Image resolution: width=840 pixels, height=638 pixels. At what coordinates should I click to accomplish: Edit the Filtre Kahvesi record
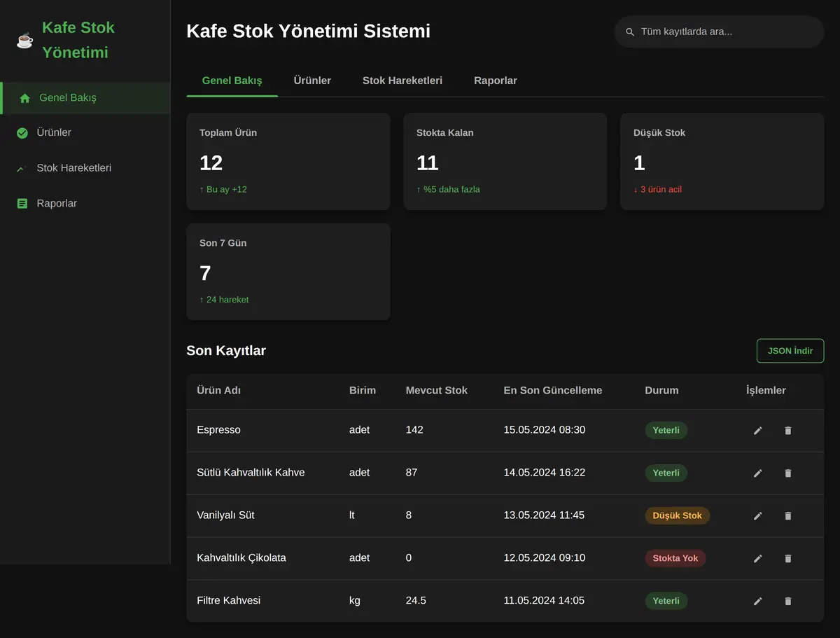[757, 602]
